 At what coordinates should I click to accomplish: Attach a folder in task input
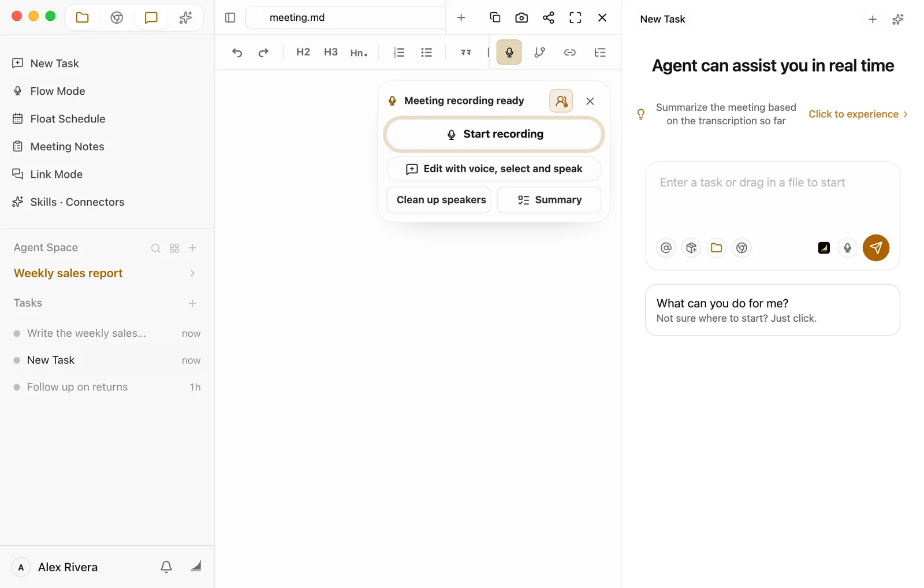tap(717, 248)
